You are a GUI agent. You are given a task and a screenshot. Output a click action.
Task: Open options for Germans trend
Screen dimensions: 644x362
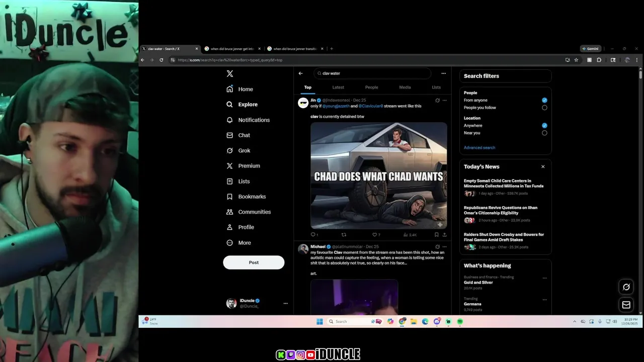pos(544,300)
